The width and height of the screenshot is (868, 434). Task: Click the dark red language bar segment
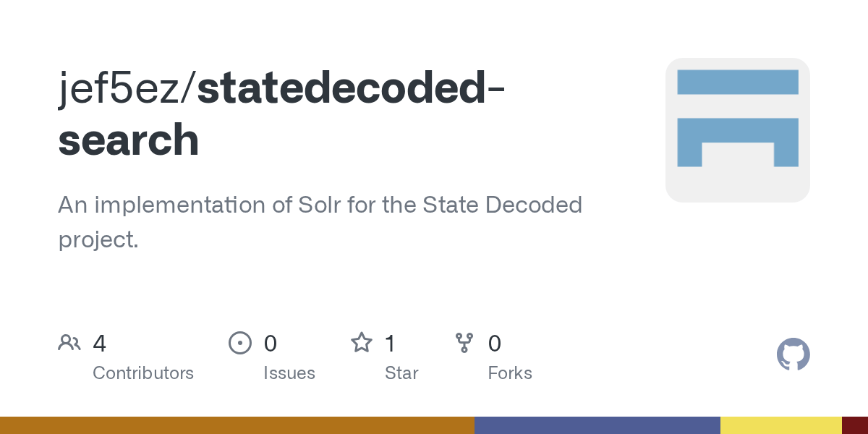(x=855, y=425)
